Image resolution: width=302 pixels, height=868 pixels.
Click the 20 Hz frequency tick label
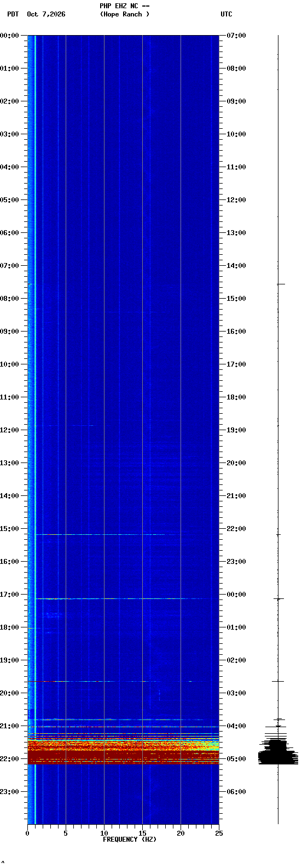[181, 833]
